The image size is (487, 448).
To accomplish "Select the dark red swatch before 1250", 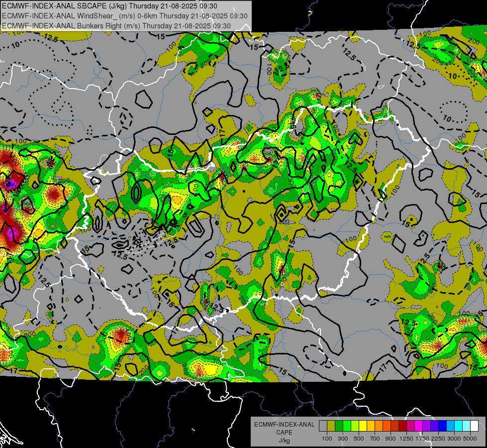I will (x=402, y=426).
